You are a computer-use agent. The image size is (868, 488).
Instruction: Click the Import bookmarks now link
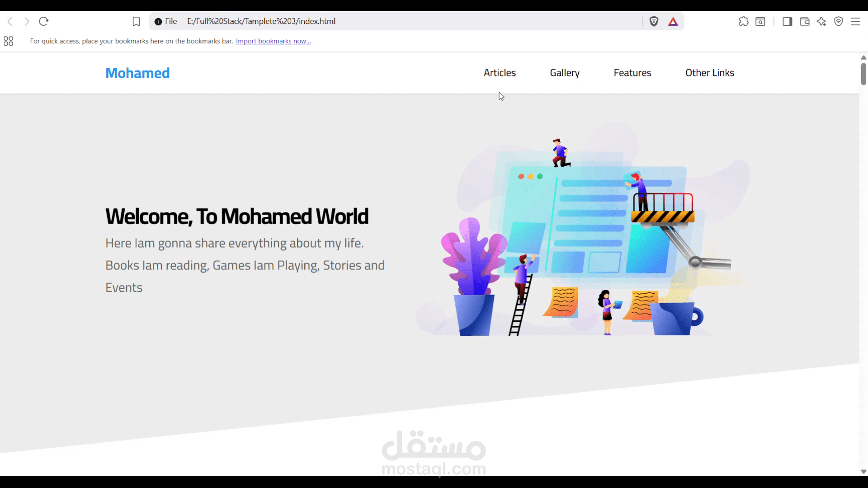point(273,41)
